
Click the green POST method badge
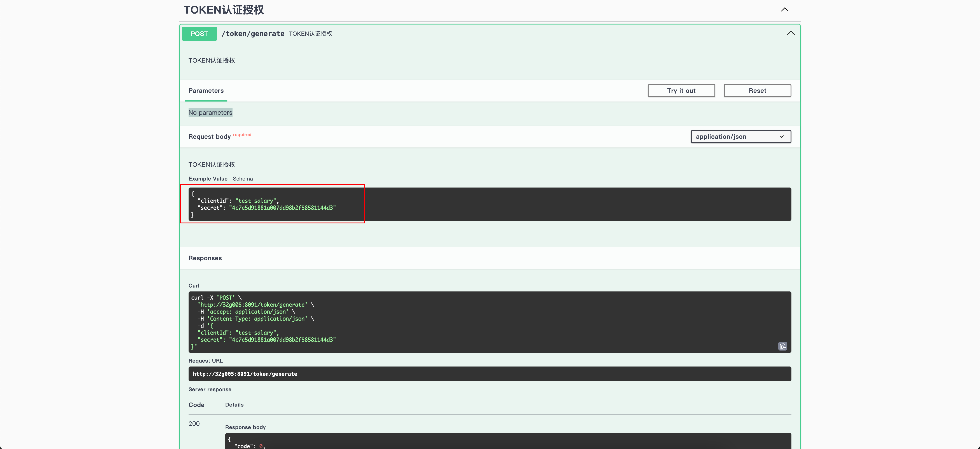pos(199,33)
